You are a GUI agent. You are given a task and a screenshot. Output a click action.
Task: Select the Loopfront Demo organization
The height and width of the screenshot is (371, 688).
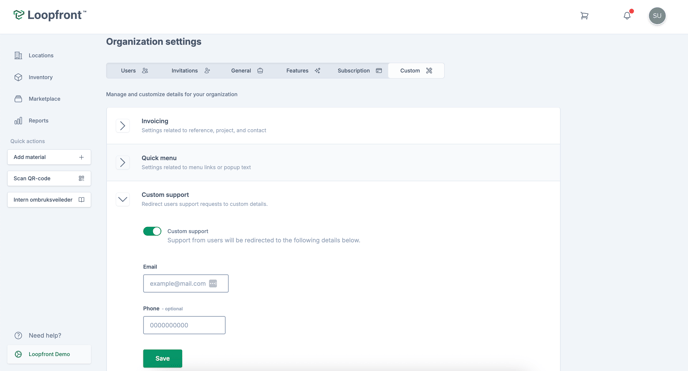[x=49, y=354]
